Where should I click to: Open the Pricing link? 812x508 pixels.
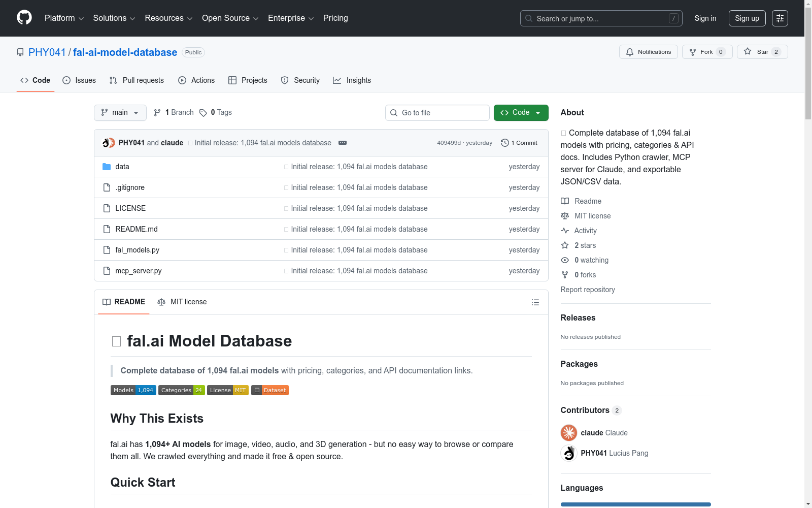[x=335, y=18]
